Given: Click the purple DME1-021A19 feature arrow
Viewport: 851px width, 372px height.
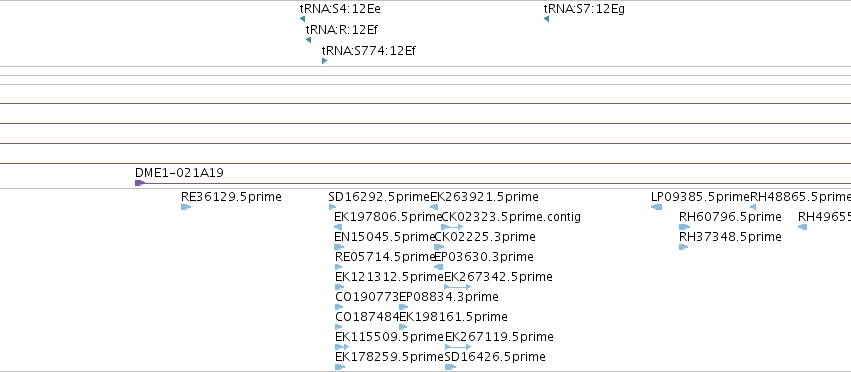Looking at the screenshot, I should [140, 183].
